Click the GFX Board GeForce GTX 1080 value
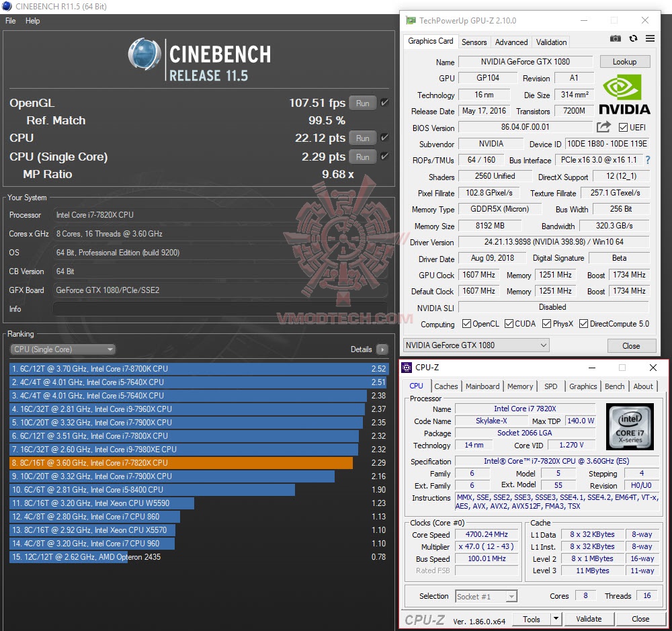Viewport: 672px width, 631px height. 220,290
